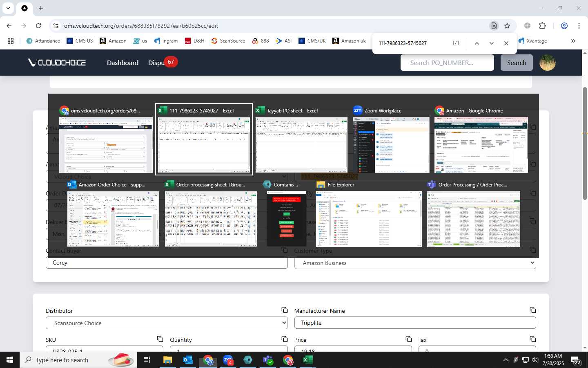Show more bookmarks chevron
The height and width of the screenshot is (368, 588).
coord(573,41)
